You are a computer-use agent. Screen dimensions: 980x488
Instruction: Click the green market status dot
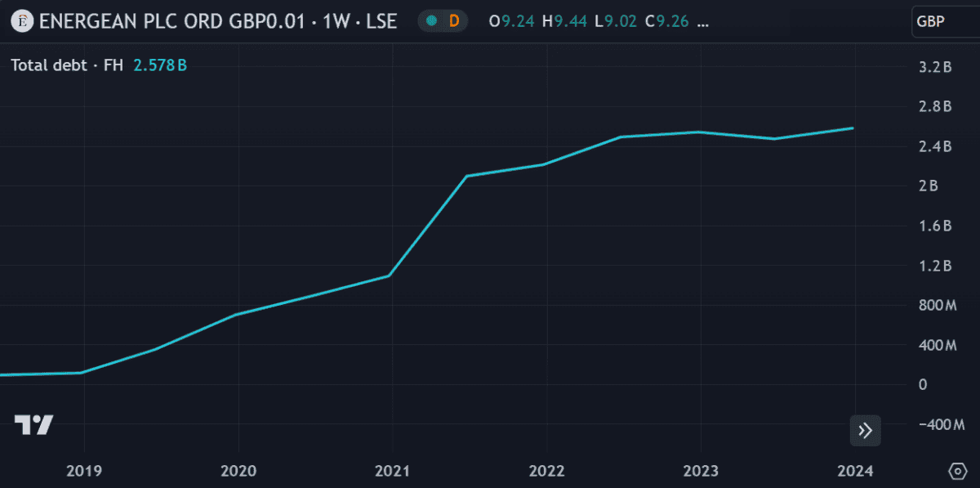pyautogui.click(x=431, y=21)
